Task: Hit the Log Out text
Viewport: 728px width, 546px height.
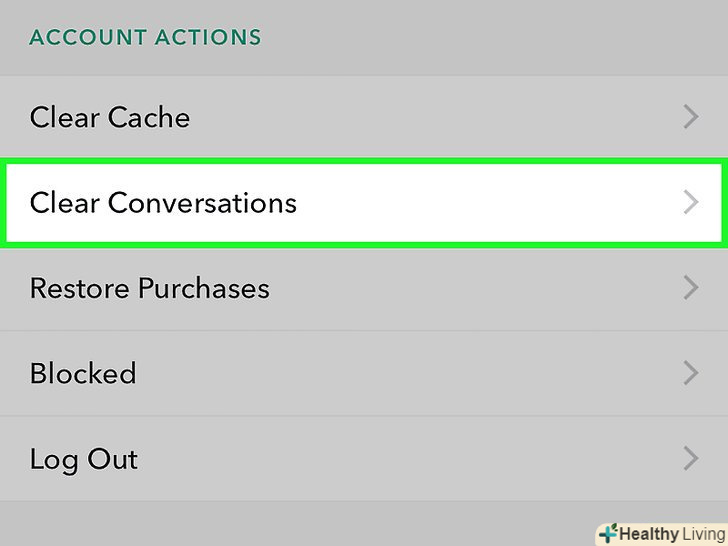Action: point(84,460)
